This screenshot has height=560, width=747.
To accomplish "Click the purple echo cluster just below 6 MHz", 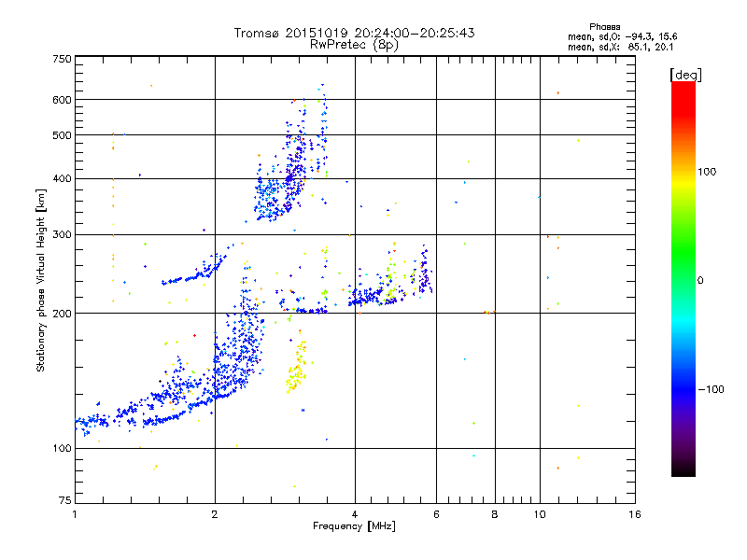I will click(426, 272).
